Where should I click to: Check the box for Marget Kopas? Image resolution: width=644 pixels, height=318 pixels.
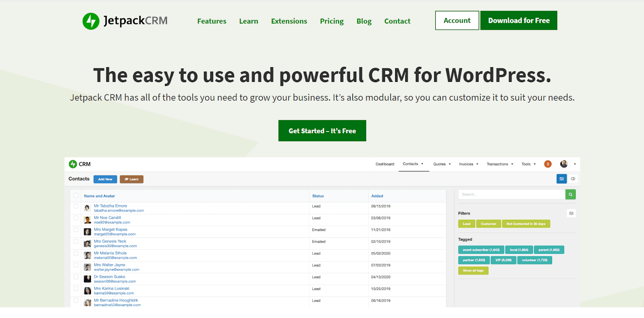coord(76,230)
